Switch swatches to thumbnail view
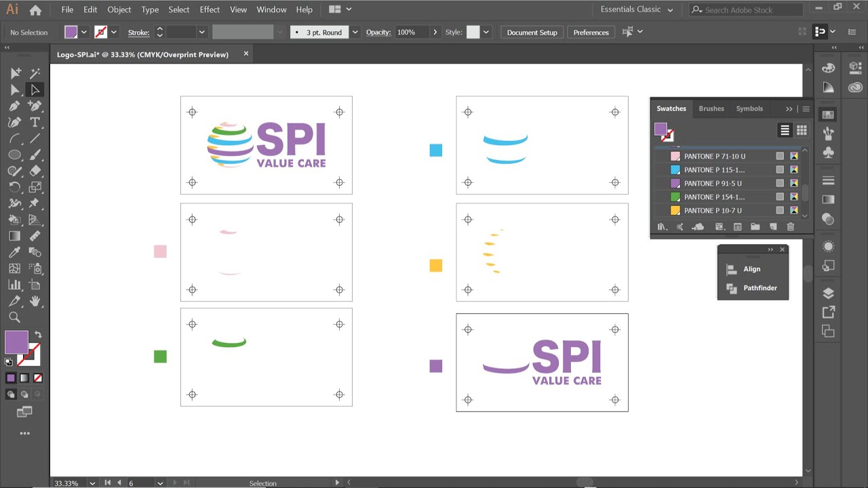 pyautogui.click(x=802, y=130)
